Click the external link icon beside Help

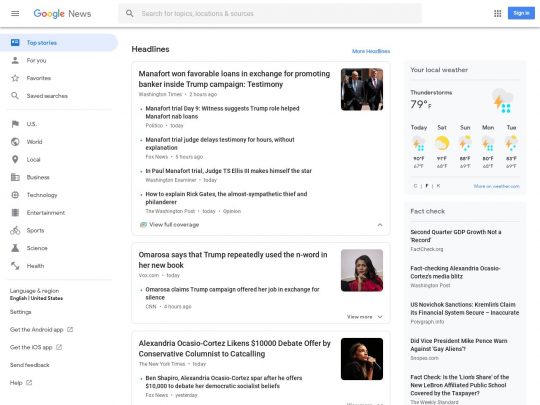pyautogui.click(x=29, y=383)
